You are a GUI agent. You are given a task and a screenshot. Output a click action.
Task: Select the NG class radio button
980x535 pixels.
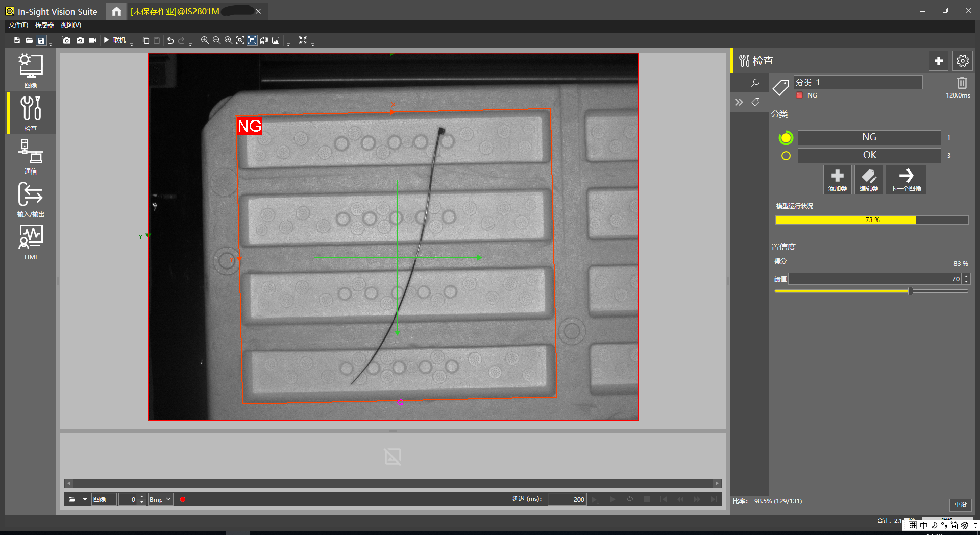pos(786,138)
